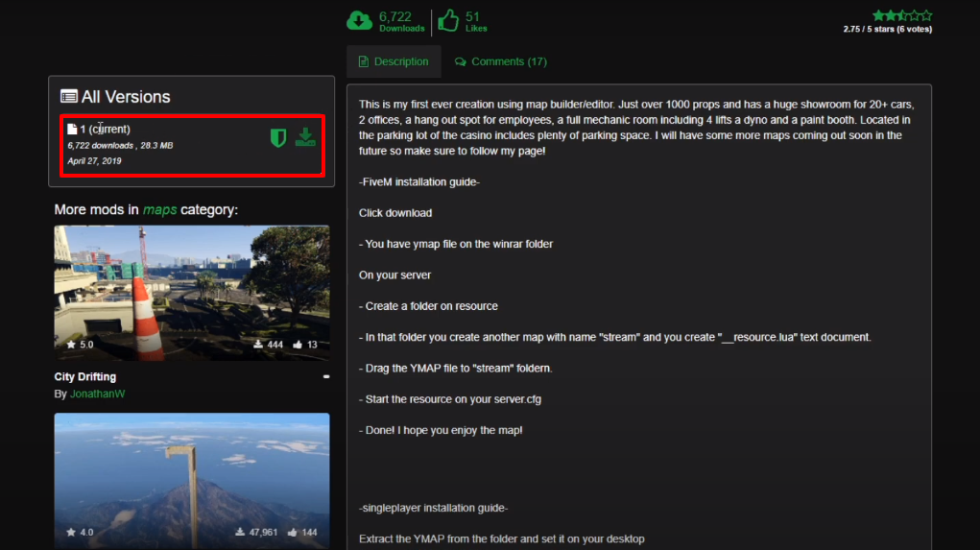The width and height of the screenshot is (980, 550).
Task: Click the You have ymap file on winrar line
Action: 456,244
